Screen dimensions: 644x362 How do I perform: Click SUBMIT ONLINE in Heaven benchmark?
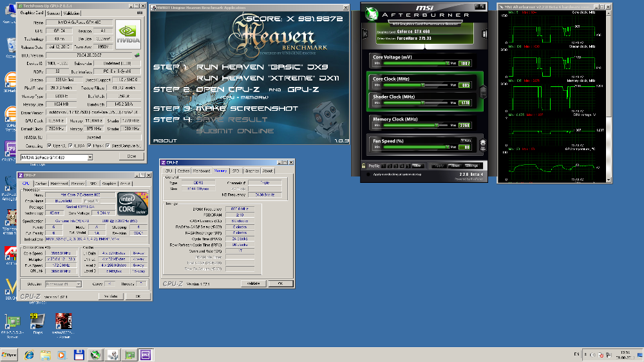tap(235, 131)
